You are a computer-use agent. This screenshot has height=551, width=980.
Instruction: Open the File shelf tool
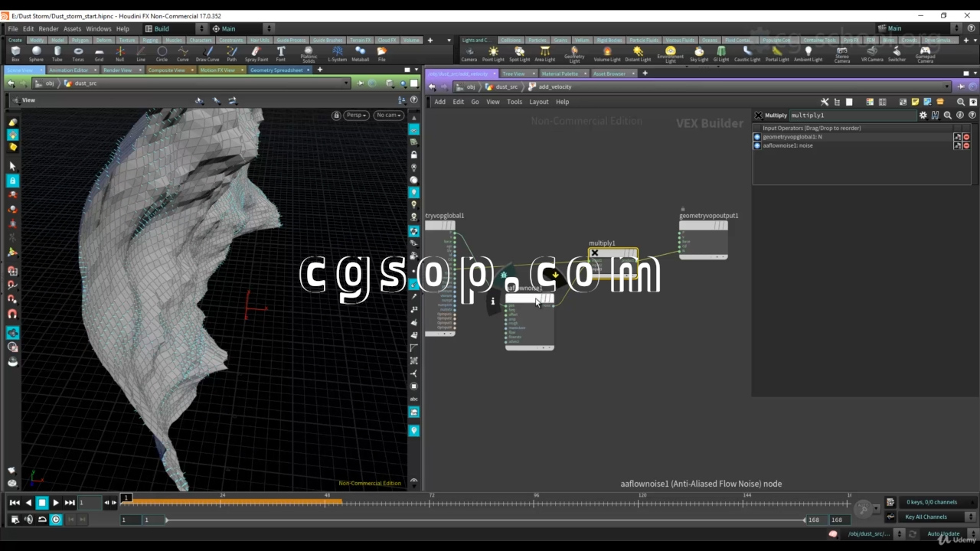coord(381,54)
